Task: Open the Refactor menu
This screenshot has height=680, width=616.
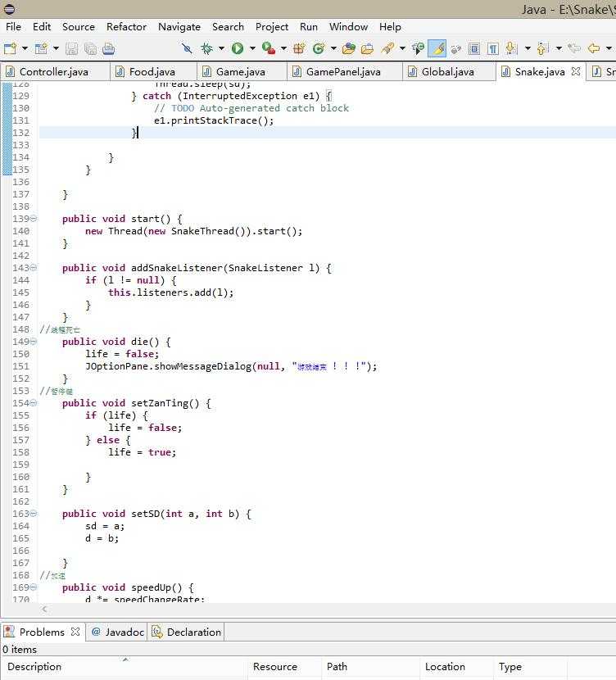Action: pos(127,27)
